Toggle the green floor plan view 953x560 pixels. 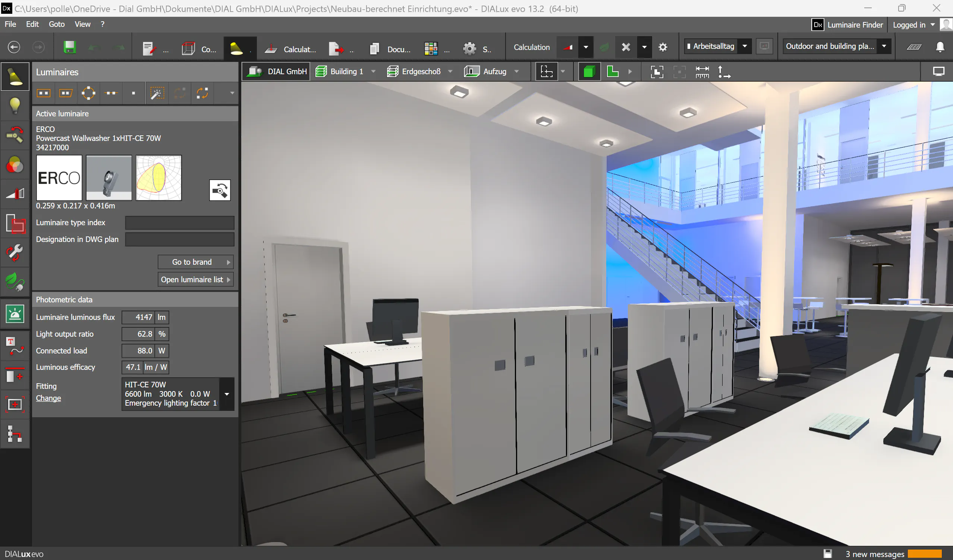click(x=612, y=72)
